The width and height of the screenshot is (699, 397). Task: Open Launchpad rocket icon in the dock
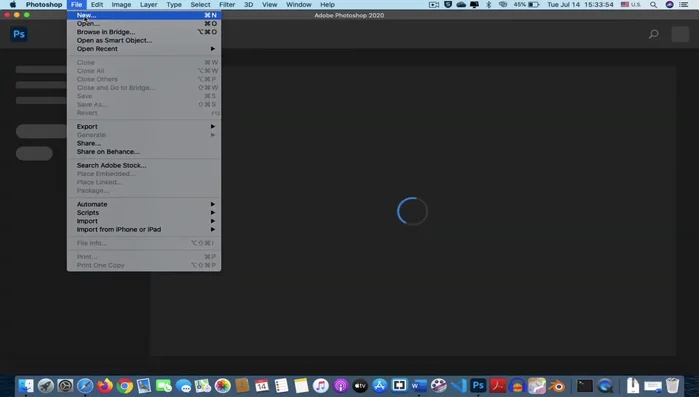45,385
